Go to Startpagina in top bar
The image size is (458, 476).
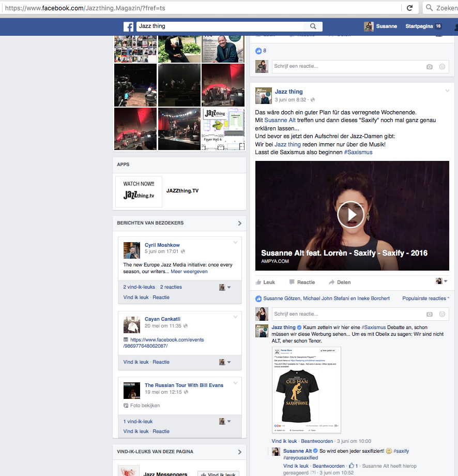coord(419,26)
